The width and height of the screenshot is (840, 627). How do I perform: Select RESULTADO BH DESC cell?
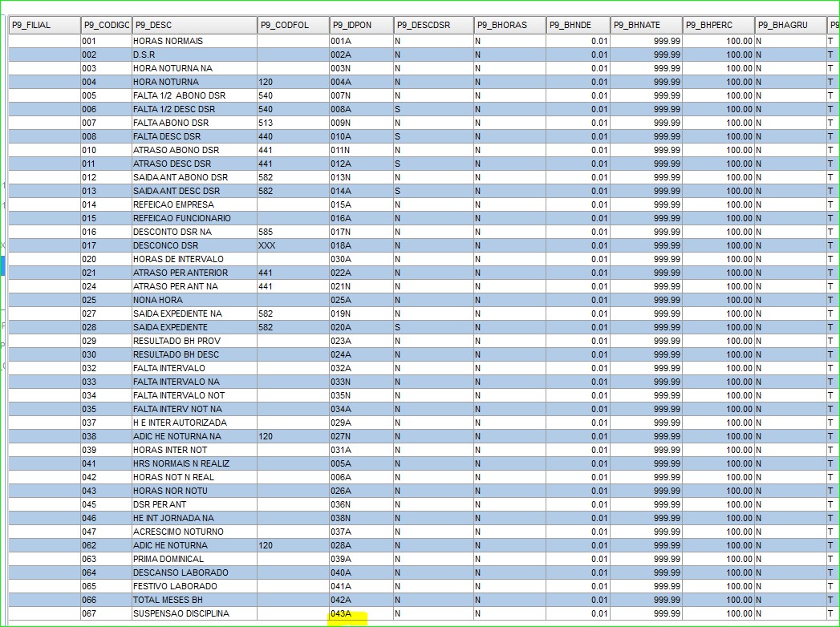click(194, 355)
